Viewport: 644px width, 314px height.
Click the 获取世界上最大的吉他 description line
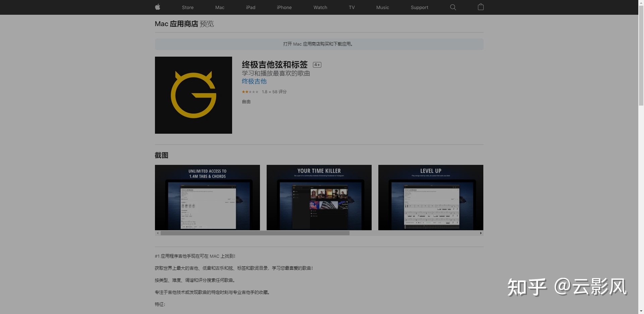[x=234, y=268]
